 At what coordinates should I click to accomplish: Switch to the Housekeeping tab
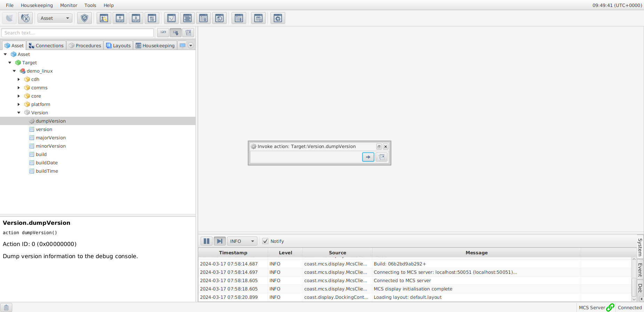pos(155,46)
